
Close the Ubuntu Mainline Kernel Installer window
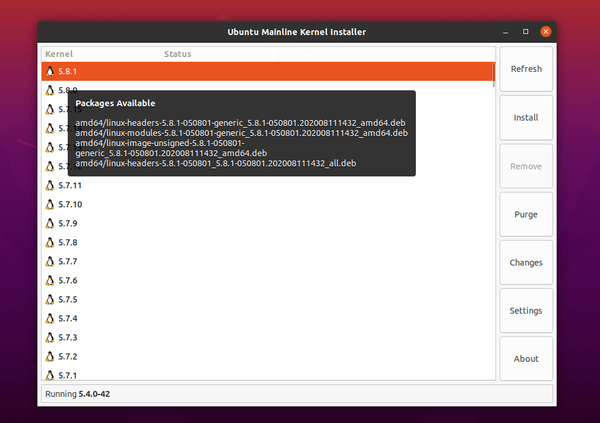[546, 31]
